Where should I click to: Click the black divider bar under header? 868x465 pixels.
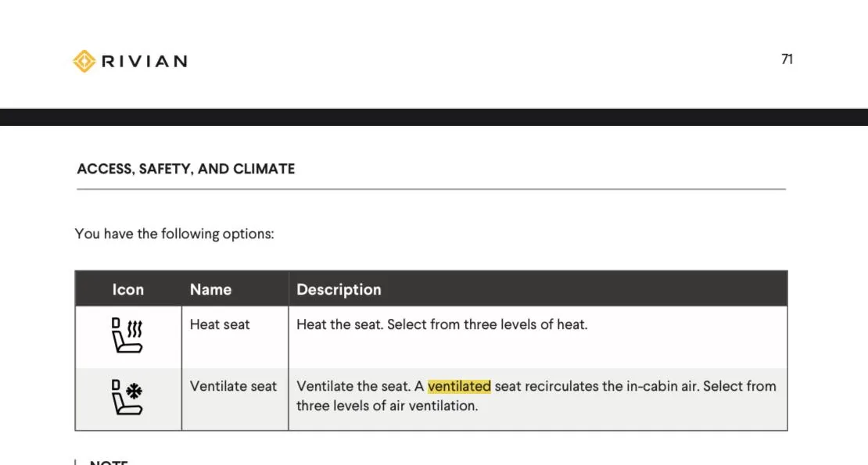434,117
